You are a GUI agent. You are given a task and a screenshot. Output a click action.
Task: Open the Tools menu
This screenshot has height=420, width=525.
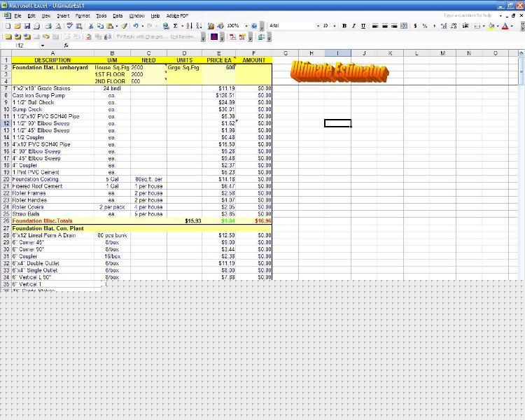pos(101,15)
